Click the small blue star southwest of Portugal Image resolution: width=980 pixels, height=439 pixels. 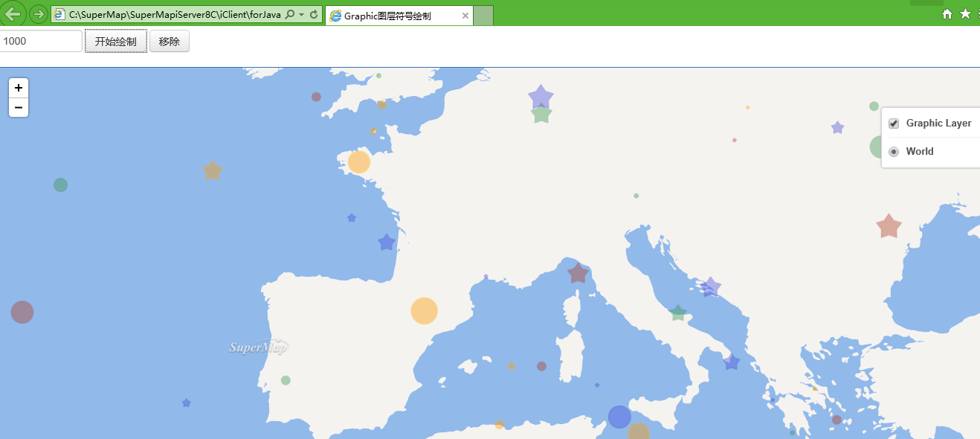tap(187, 403)
